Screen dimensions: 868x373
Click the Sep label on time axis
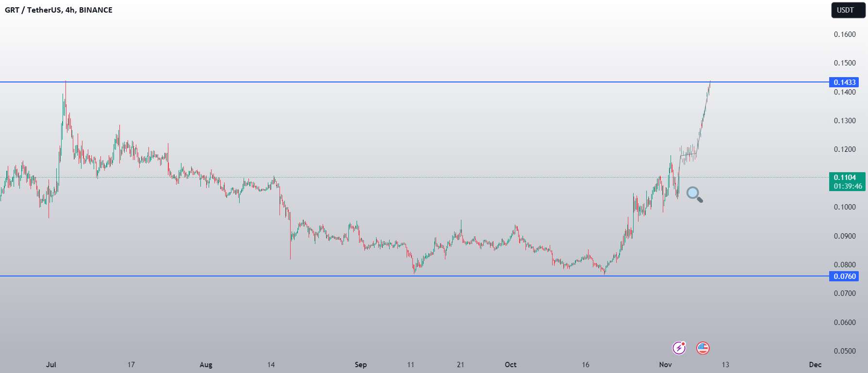(360, 365)
